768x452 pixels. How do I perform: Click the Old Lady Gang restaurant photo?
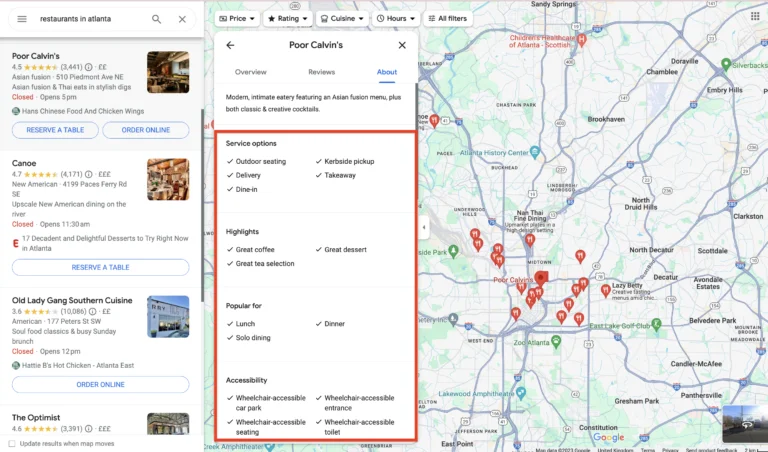click(x=168, y=316)
